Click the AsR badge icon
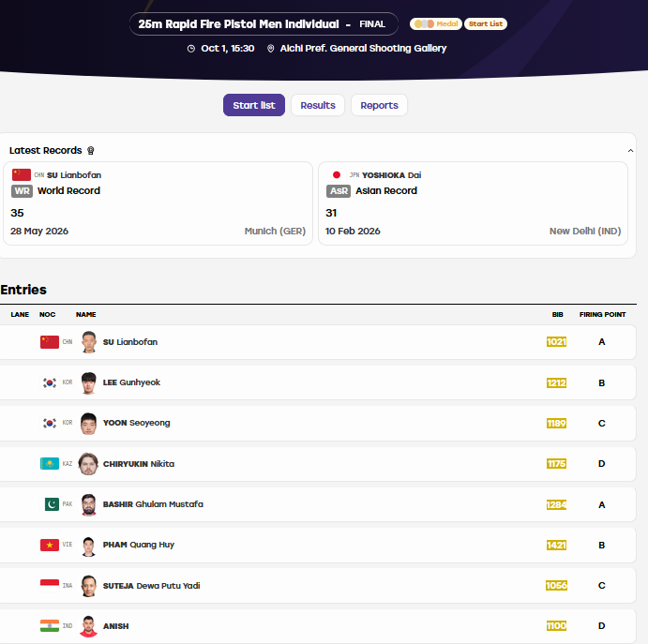This screenshot has width=648, height=644. pyautogui.click(x=339, y=191)
